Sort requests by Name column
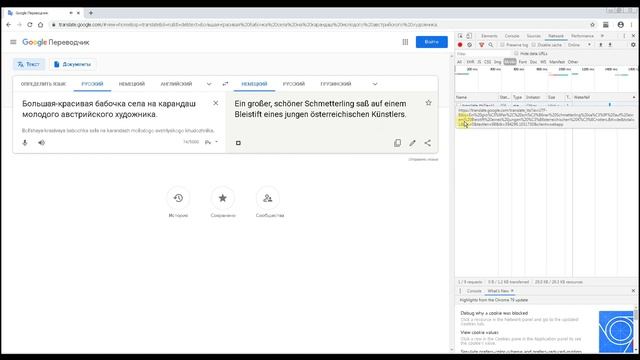This screenshot has height=360, width=640. pos(476,98)
